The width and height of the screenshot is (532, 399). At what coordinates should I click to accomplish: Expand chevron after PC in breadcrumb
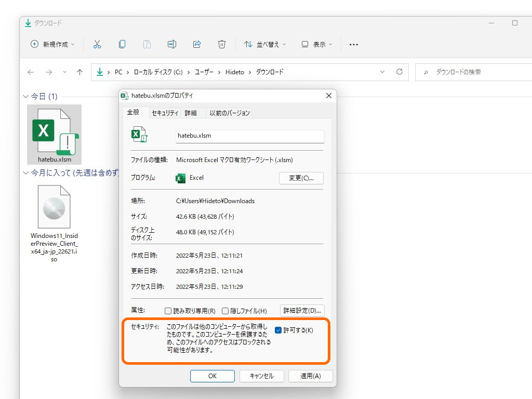[128, 72]
